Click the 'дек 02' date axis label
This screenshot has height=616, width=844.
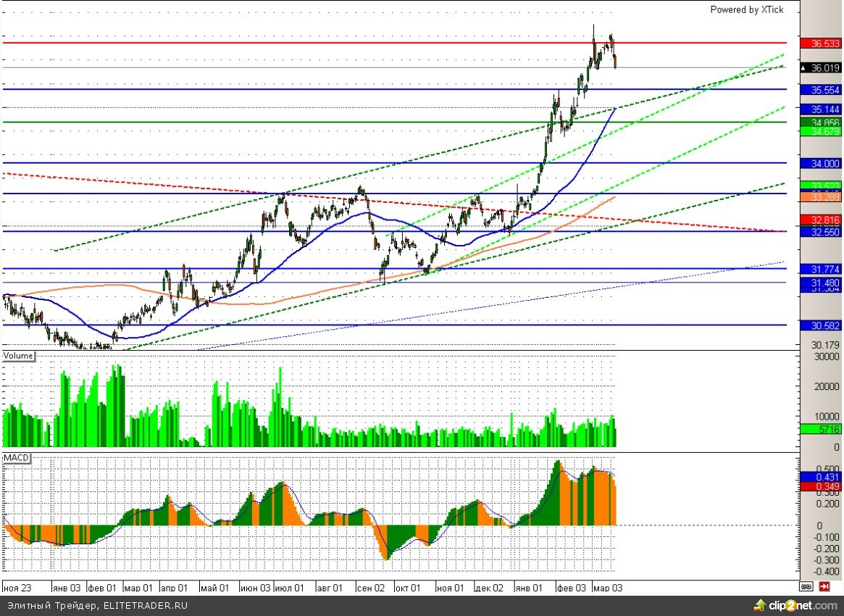coord(489,588)
